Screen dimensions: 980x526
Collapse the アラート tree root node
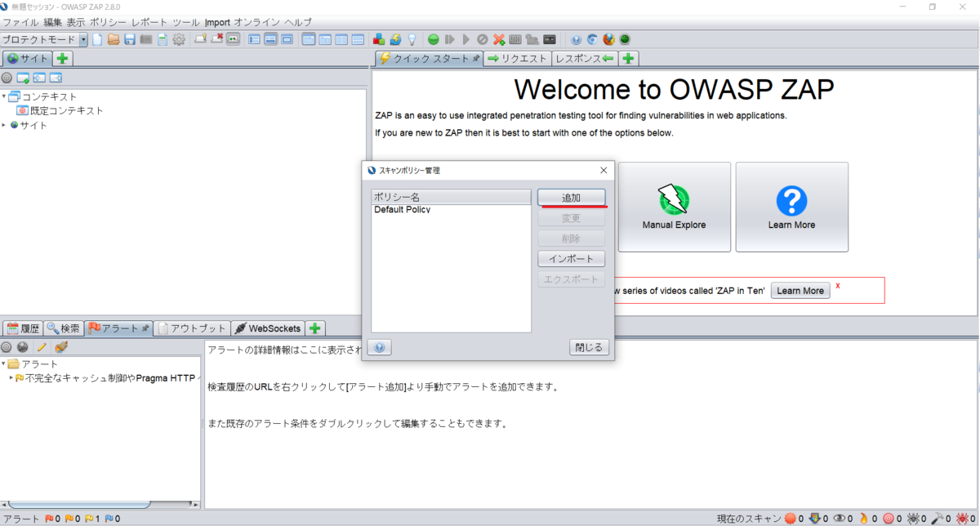[x=3, y=363]
